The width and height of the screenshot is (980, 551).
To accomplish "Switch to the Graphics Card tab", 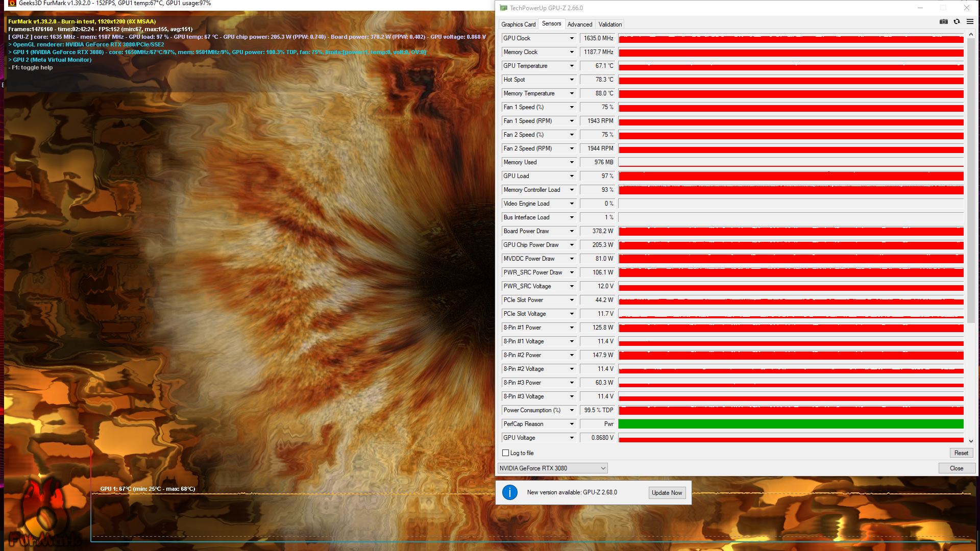I will pos(518,24).
